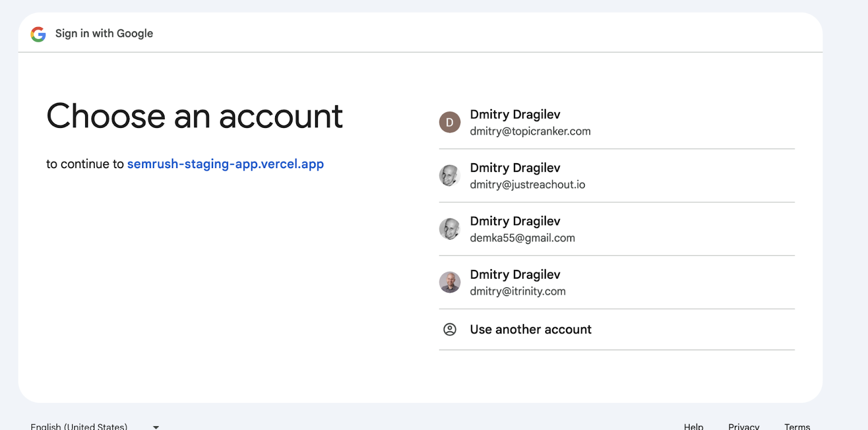
Task: Pick the demka55@gmail.com email address
Action: 522,238
